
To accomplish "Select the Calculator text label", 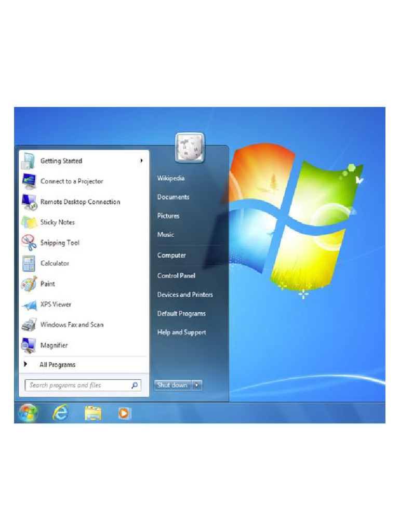I will 55,263.
